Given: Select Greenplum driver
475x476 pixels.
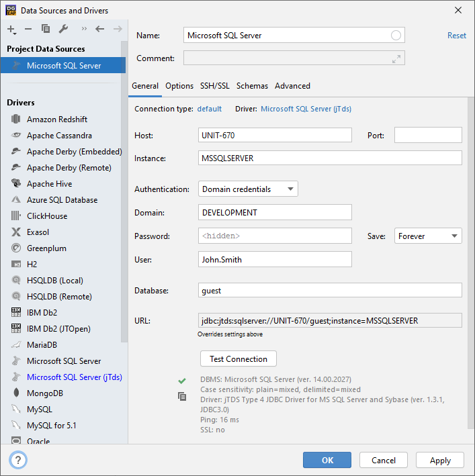Looking at the screenshot, I should (x=63, y=248).
